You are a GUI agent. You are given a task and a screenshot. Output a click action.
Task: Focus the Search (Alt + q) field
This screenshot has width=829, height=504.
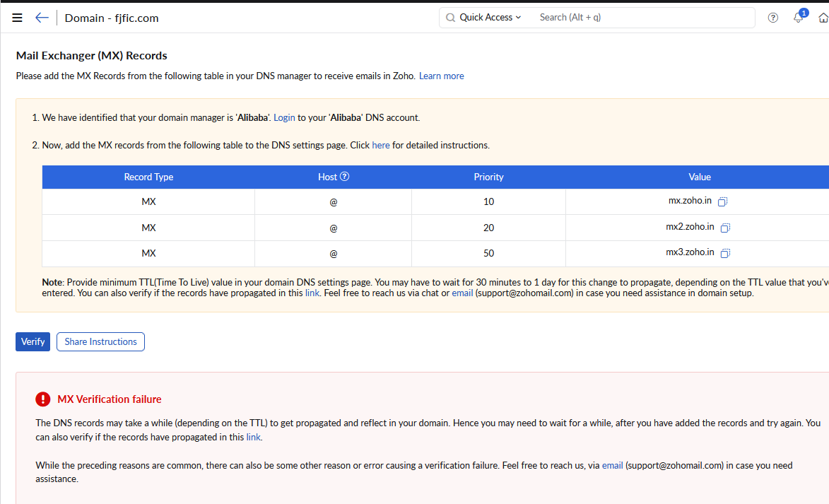[644, 18]
